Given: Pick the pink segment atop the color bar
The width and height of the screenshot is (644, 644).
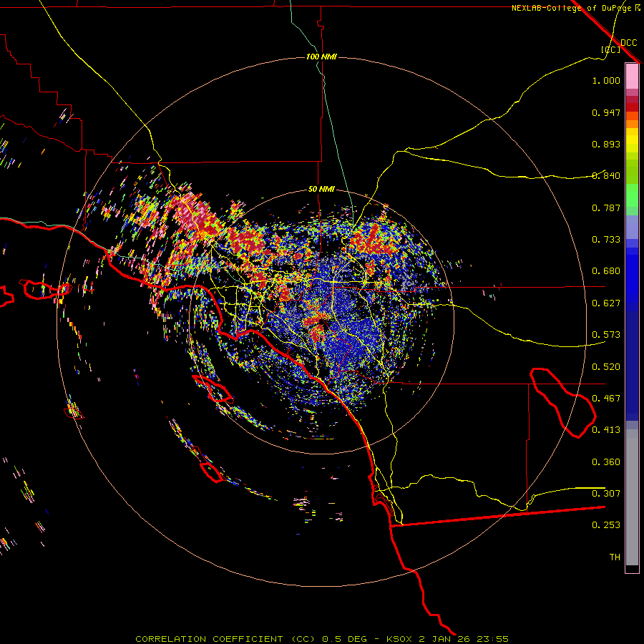Looking at the screenshot, I should [x=632, y=77].
